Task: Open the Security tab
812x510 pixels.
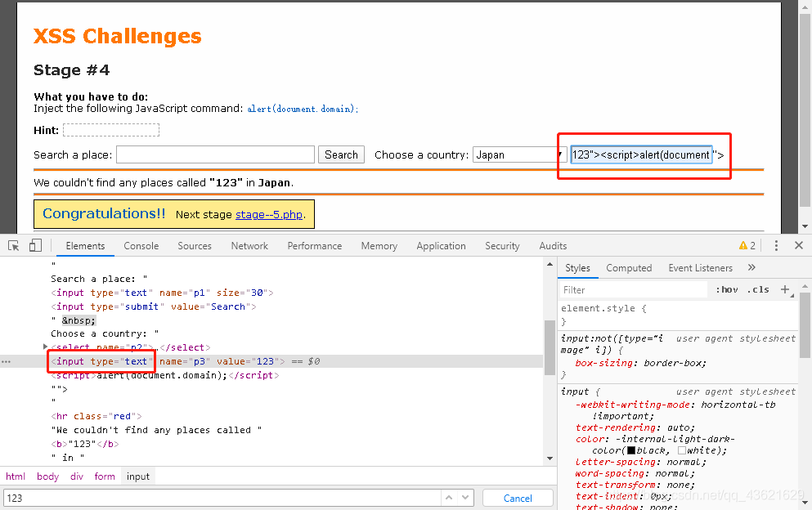Action: coord(502,246)
